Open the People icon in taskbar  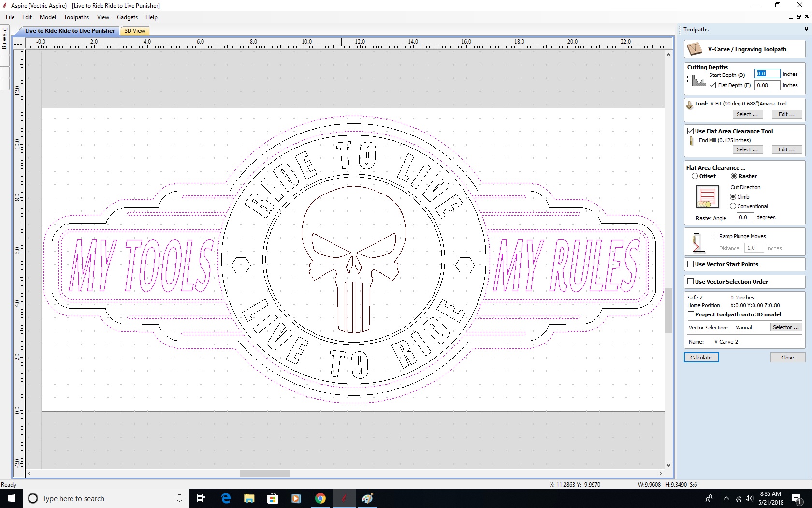coord(709,499)
